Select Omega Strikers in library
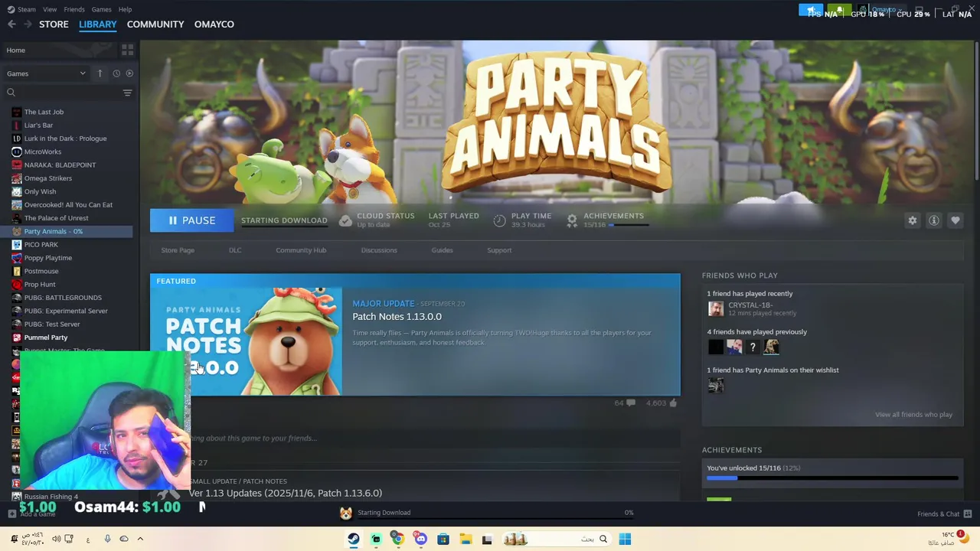This screenshot has height=551, width=980. 47,178
